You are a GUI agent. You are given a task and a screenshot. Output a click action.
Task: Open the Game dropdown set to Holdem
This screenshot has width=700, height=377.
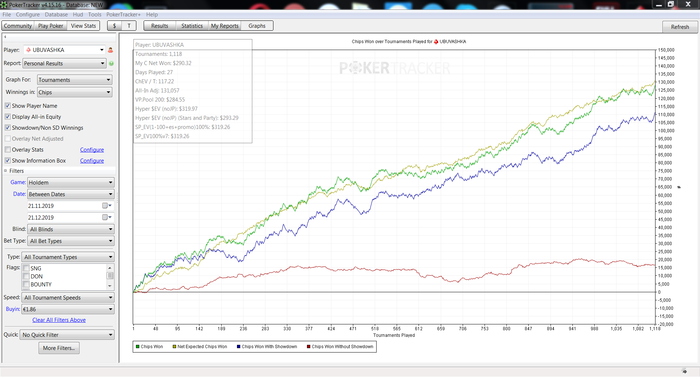tap(71, 182)
